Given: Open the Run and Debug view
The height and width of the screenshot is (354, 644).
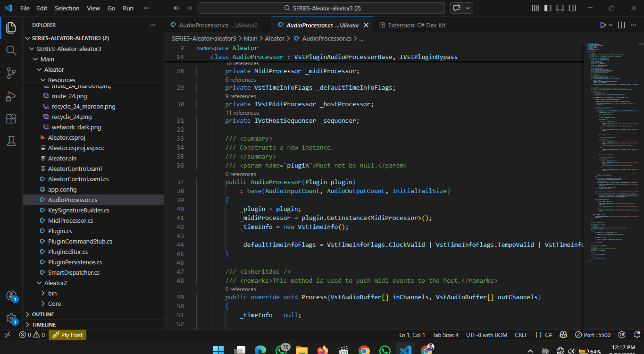Looking at the screenshot, I should tap(11, 96).
